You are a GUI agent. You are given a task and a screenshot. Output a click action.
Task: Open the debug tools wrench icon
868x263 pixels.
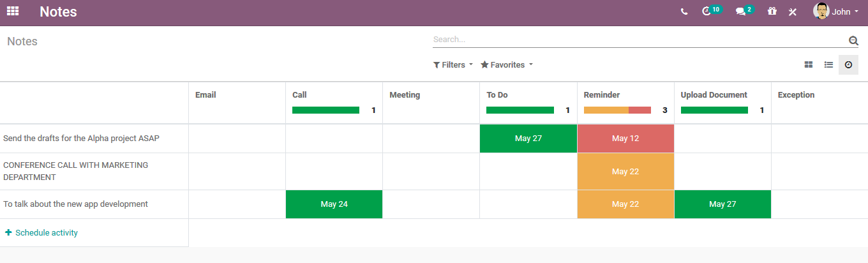[x=793, y=11]
